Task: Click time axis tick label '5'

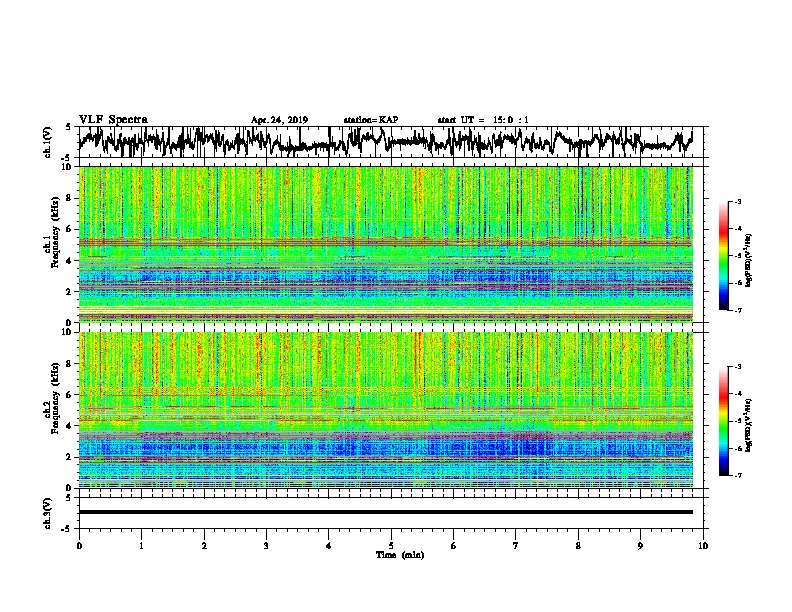Action: point(391,545)
